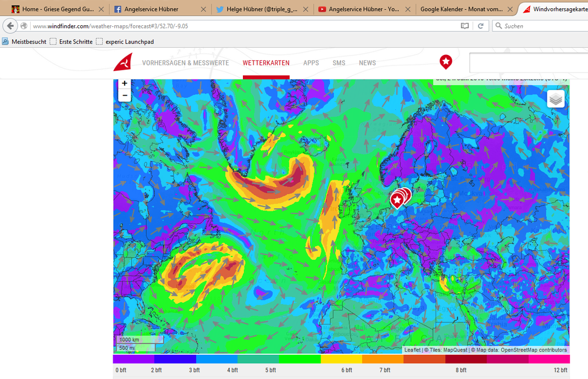Click the Windfinder red sail logo

click(x=123, y=62)
